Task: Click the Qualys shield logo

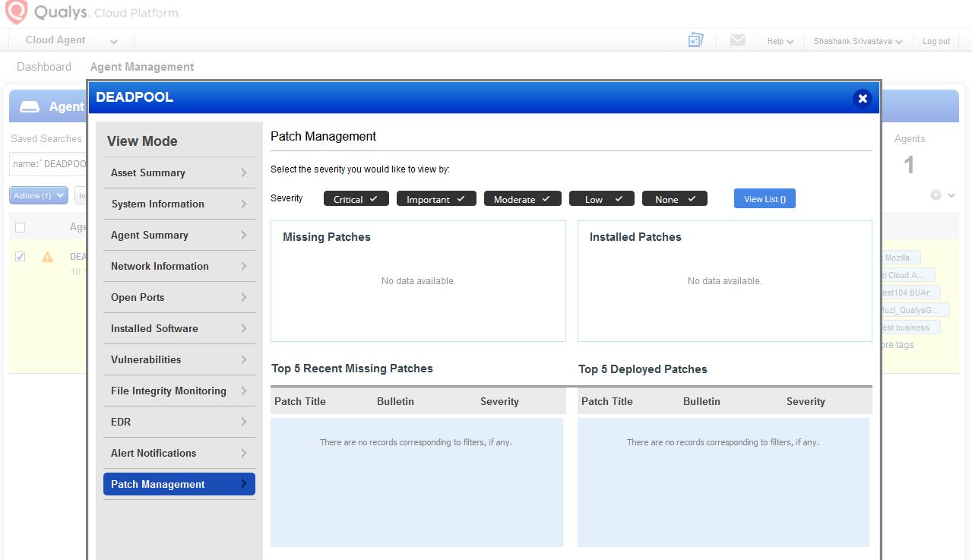Action: click(x=17, y=12)
